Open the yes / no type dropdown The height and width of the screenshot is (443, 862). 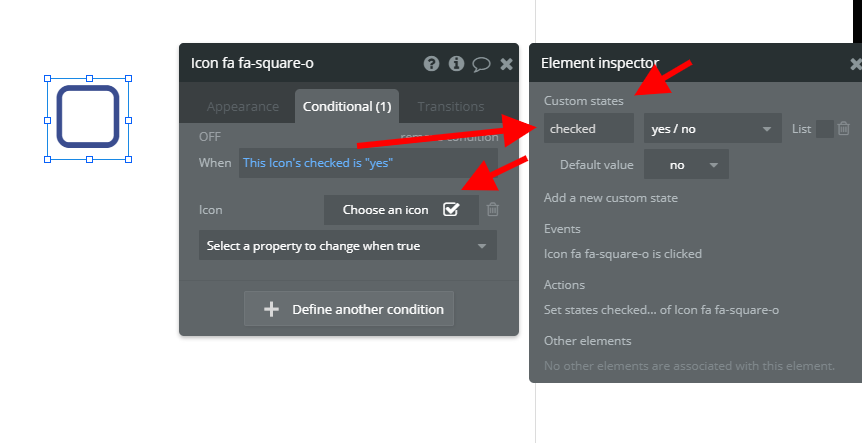(712, 129)
